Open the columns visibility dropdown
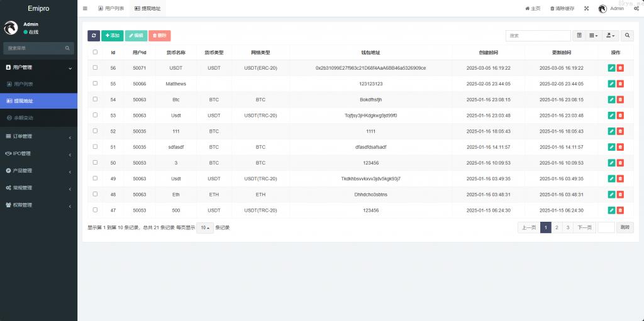This screenshot has width=644, height=321. coord(594,36)
